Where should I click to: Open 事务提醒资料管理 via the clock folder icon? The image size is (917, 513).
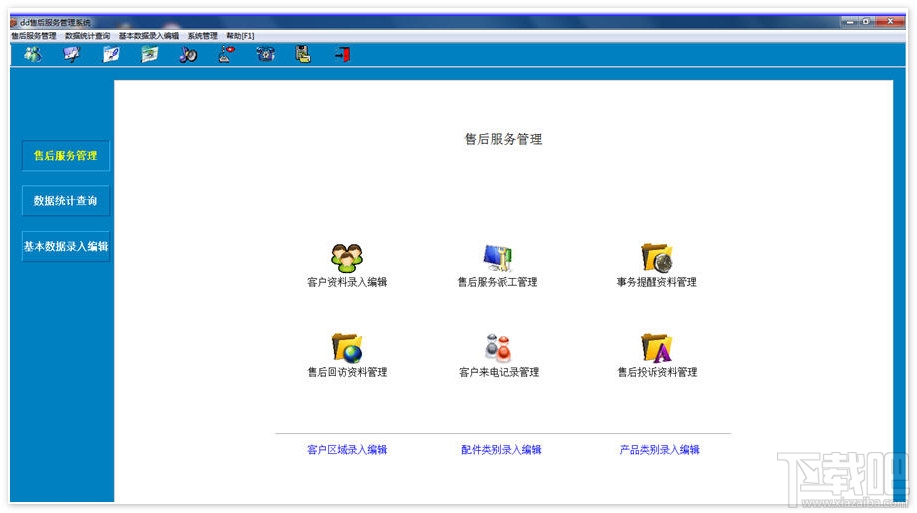tap(656, 258)
